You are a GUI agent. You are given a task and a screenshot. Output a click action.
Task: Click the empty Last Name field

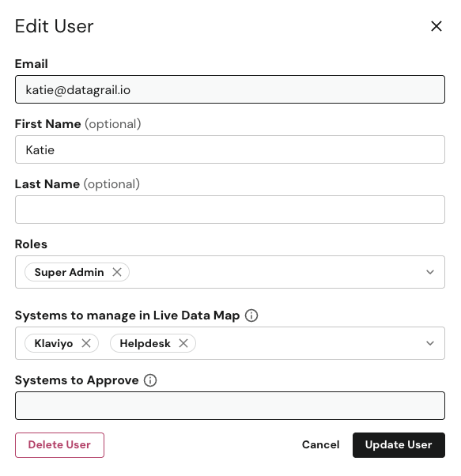[230, 210]
